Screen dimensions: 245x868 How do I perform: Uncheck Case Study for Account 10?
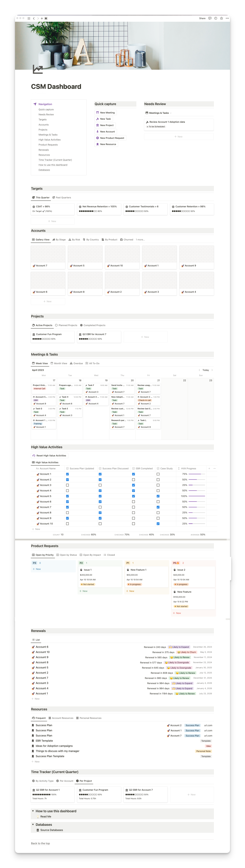click(x=158, y=524)
